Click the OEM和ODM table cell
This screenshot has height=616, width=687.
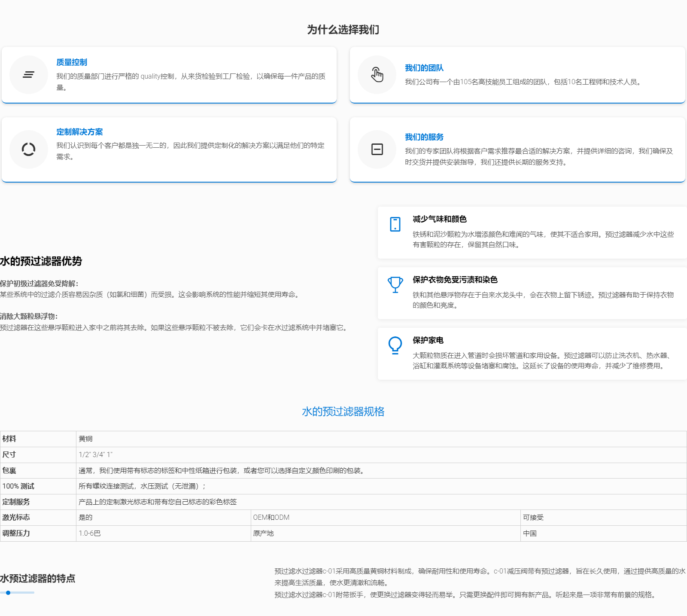(x=271, y=517)
